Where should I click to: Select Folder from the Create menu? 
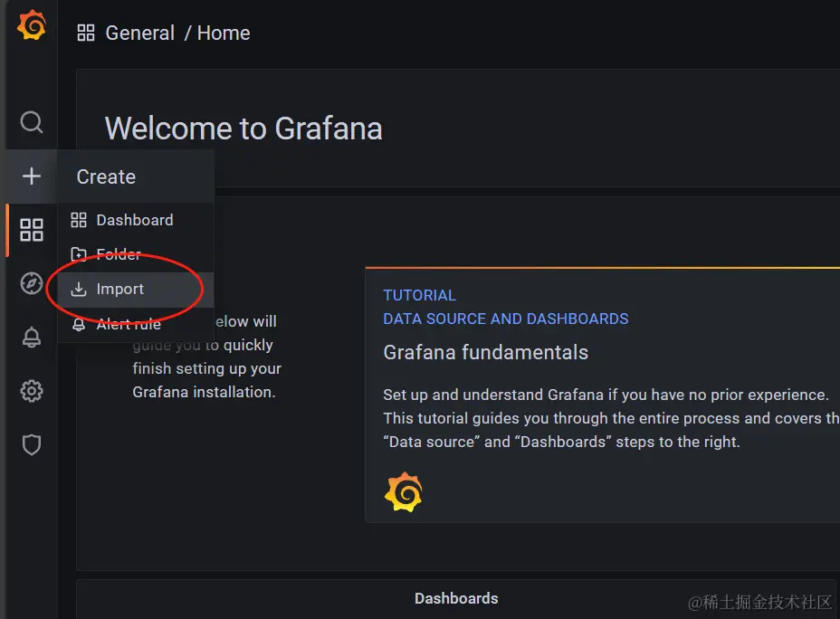[136, 254]
